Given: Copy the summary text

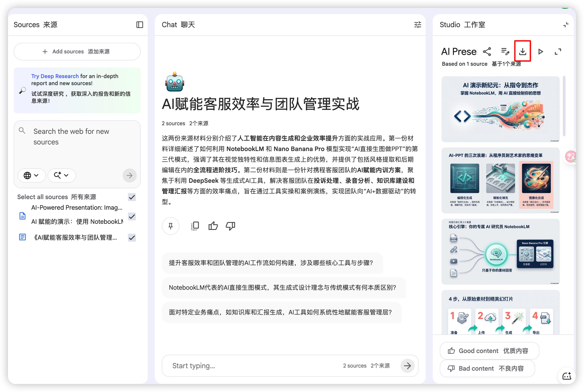Looking at the screenshot, I should tap(195, 226).
